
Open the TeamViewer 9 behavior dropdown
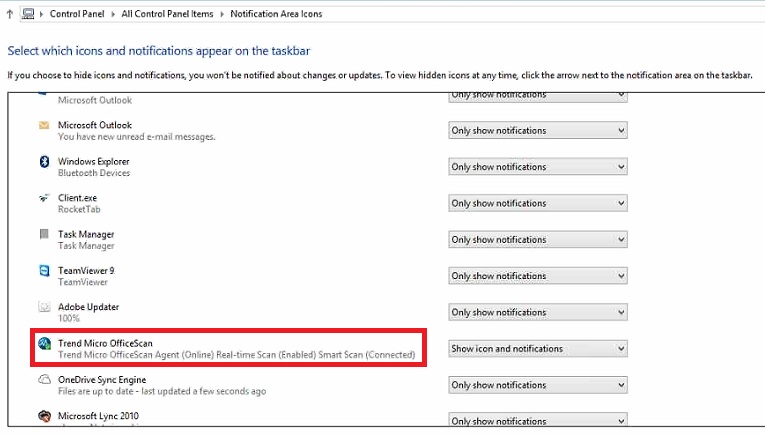[538, 276]
